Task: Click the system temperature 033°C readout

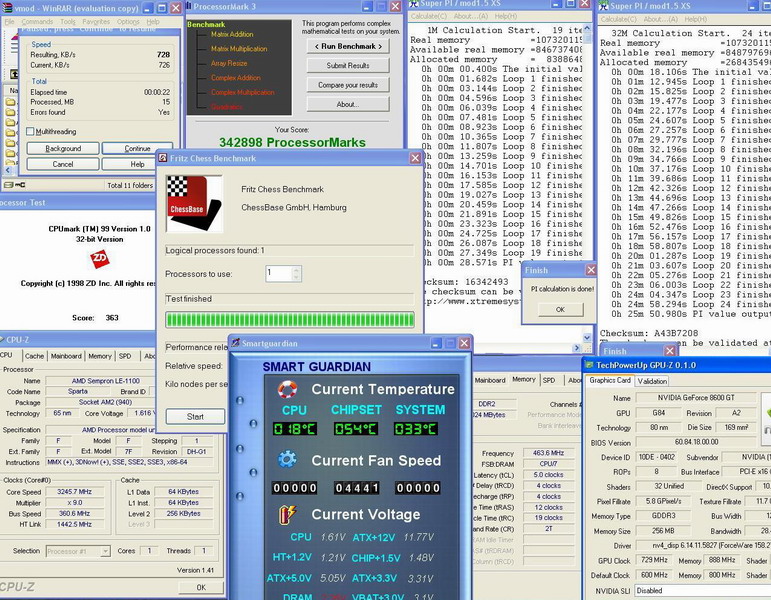Action: [416, 428]
